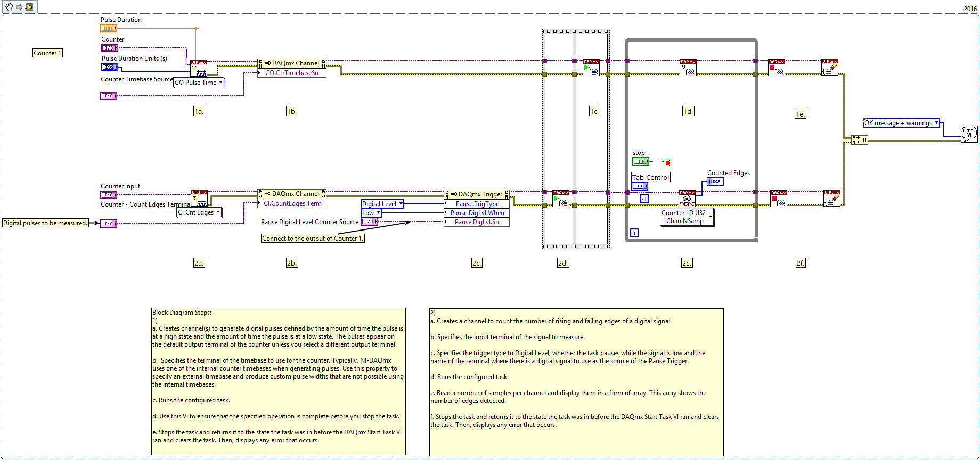Click the DAQmx Stop Task VI above 1e
The image size is (980, 460).
click(x=777, y=68)
